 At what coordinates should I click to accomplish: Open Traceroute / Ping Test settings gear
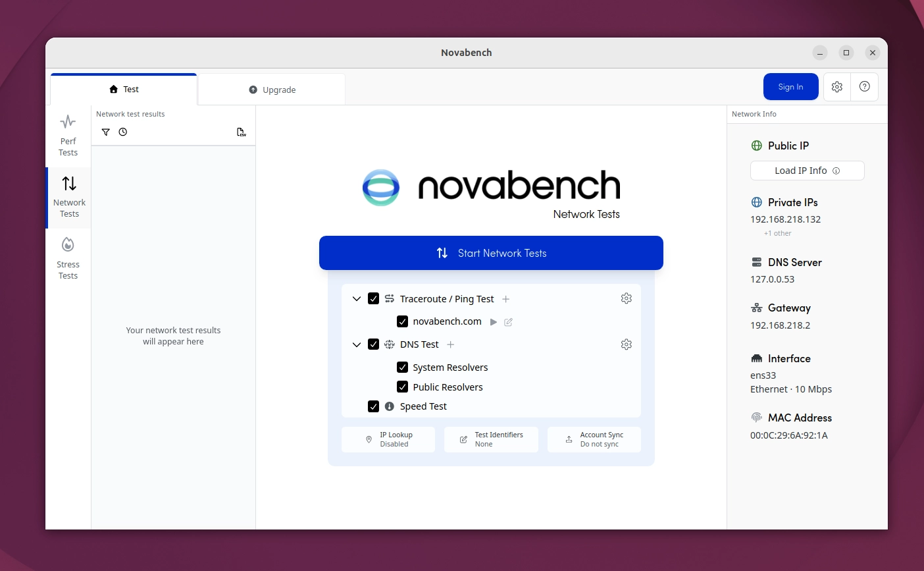pyautogui.click(x=627, y=298)
